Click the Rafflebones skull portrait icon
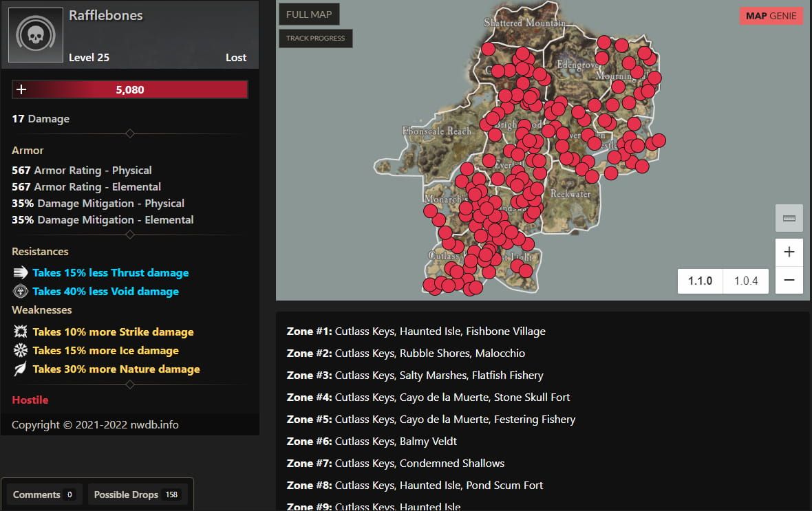Viewport: 812px width, 511px height. coord(36,34)
